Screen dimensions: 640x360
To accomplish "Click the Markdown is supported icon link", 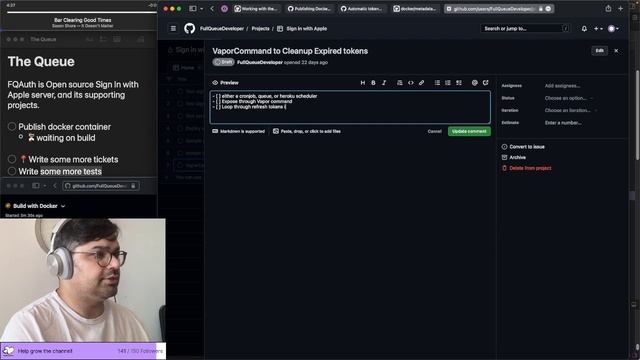I will [238, 131].
